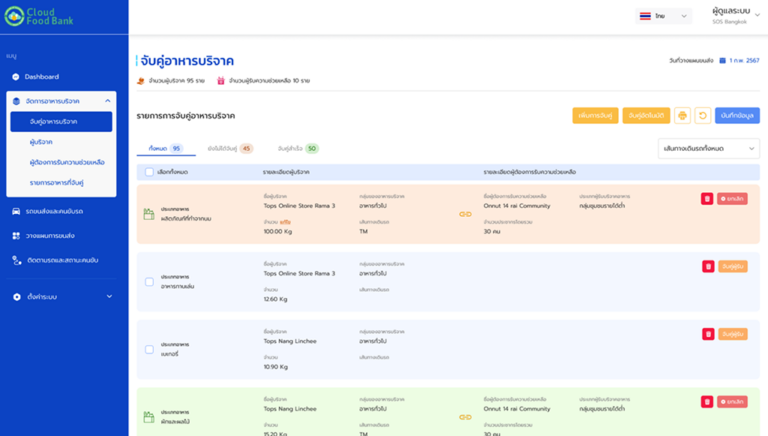Open Dashboard from the sidebar
The image size is (768, 436).
tap(41, 77)
